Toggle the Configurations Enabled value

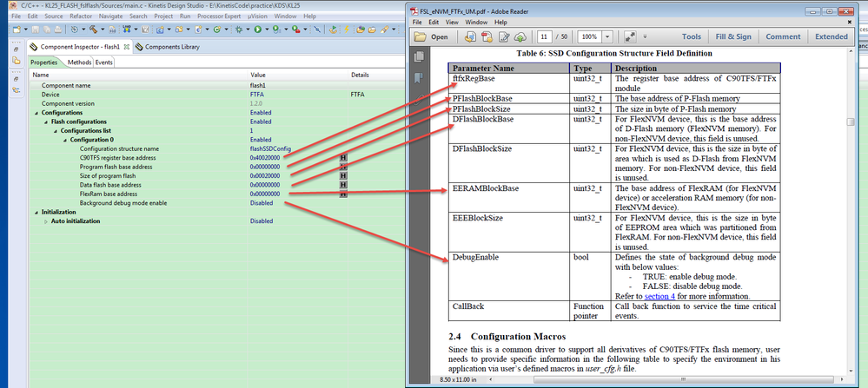(261, 112)
